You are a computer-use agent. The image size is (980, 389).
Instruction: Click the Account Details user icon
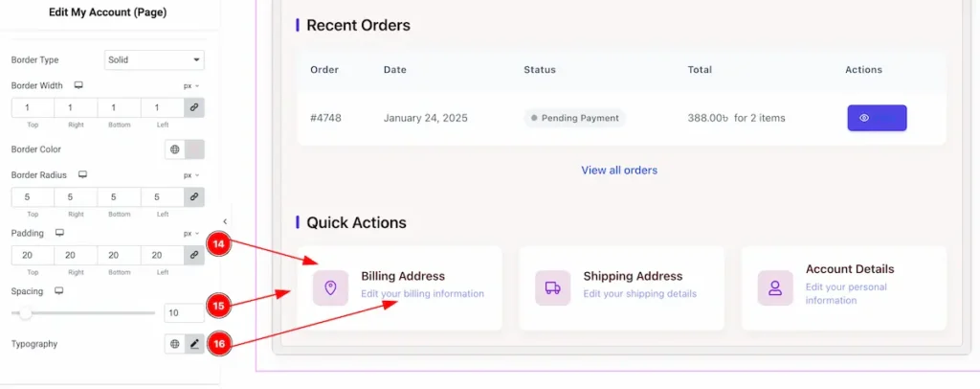[x=775, y=287]
